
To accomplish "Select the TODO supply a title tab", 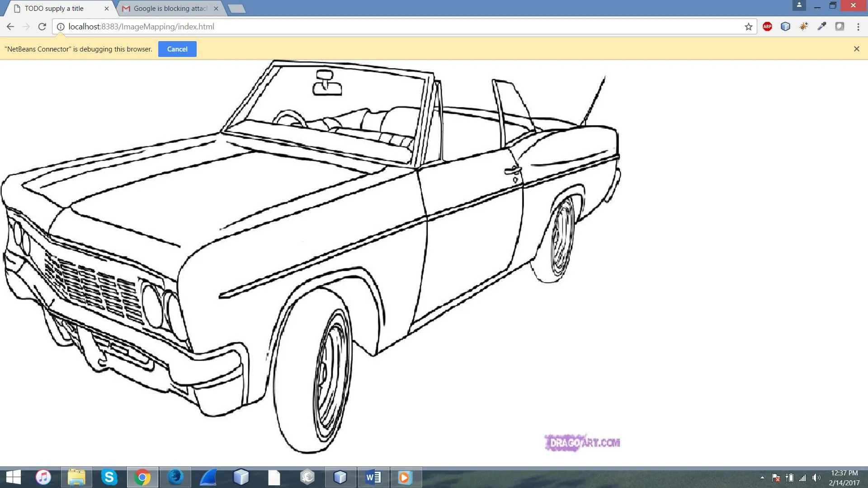I will tap(54, 9).
